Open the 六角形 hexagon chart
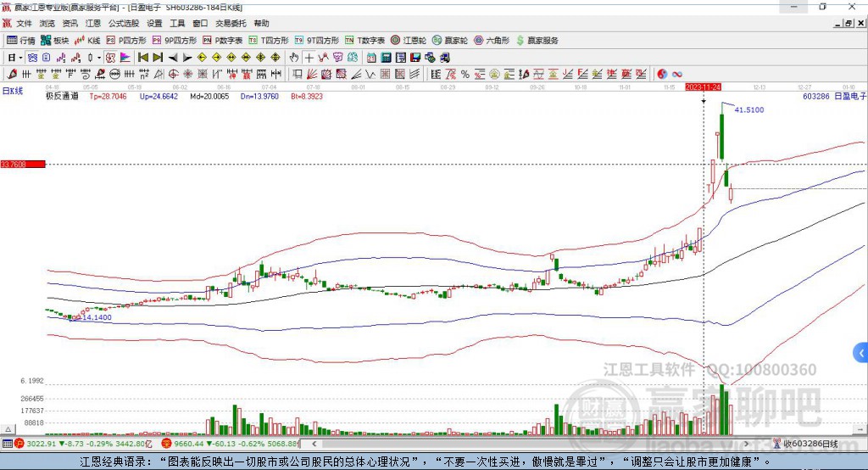This screenshot has width=868, height=470. coord(492,41)
